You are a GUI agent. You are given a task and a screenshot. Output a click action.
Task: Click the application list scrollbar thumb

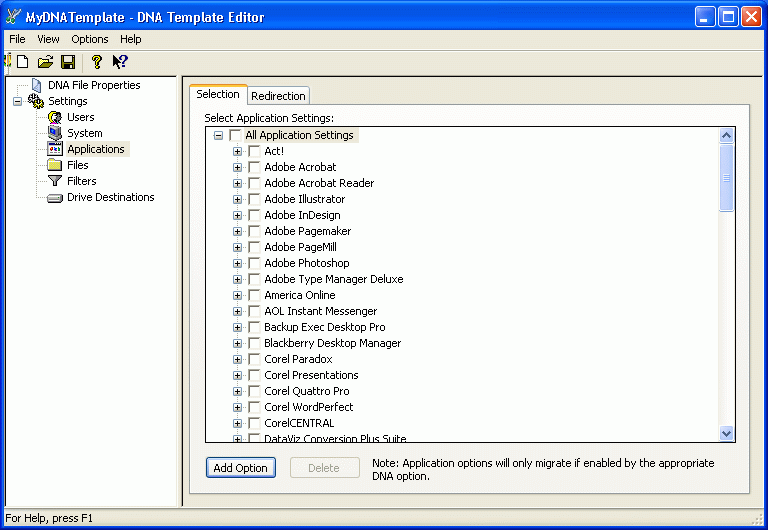pyautogui.click(x=726, y=178)
